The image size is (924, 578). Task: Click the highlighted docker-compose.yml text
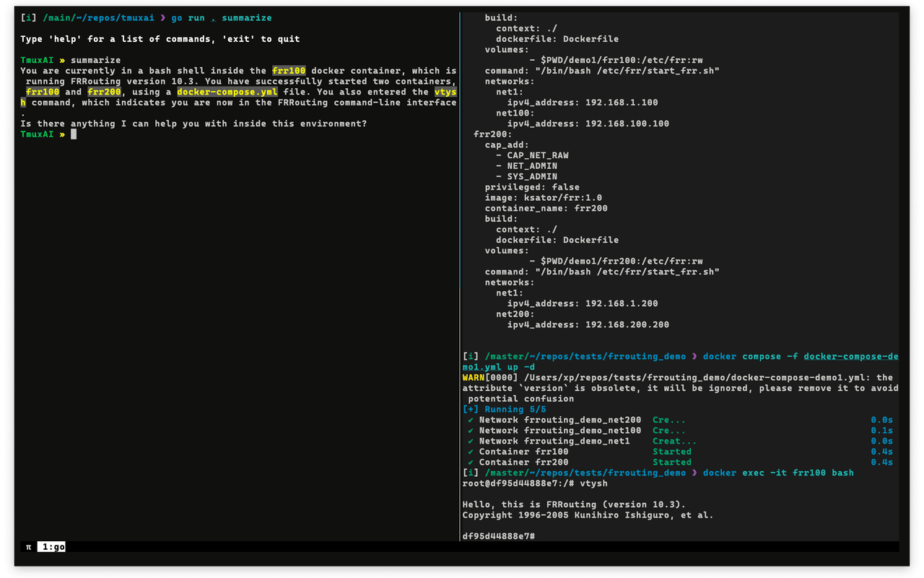[x=227, y=92]
